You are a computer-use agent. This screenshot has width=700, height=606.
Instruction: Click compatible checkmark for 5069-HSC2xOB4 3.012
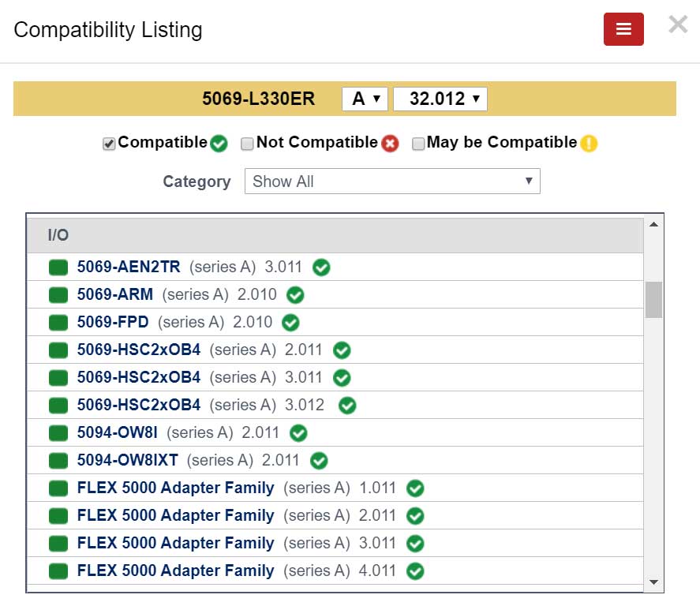[x=347, y=406]
